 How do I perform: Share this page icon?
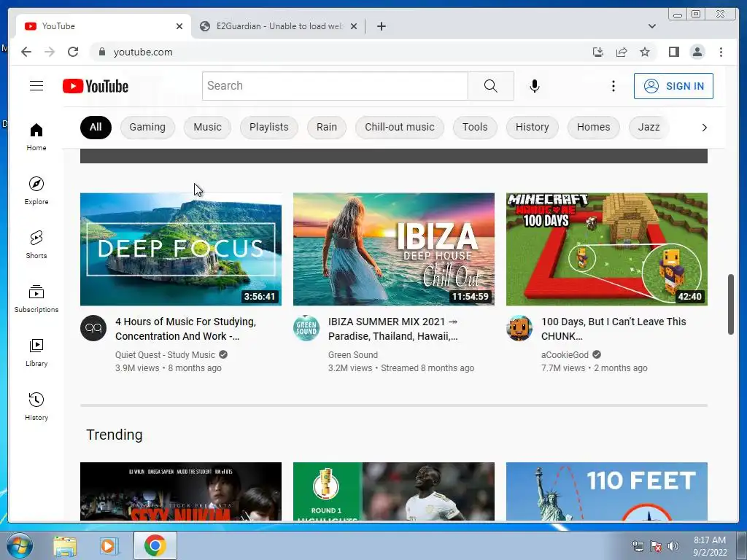click(622, 52)
